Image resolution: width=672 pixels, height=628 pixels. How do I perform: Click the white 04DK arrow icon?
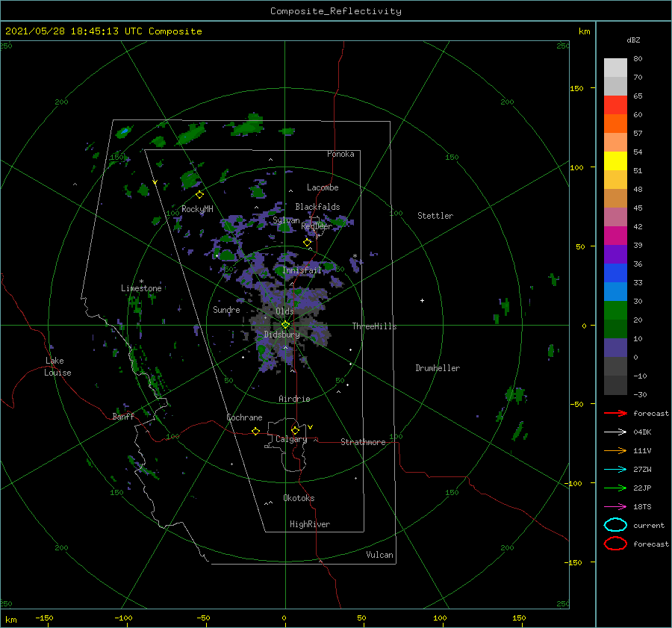615,432
